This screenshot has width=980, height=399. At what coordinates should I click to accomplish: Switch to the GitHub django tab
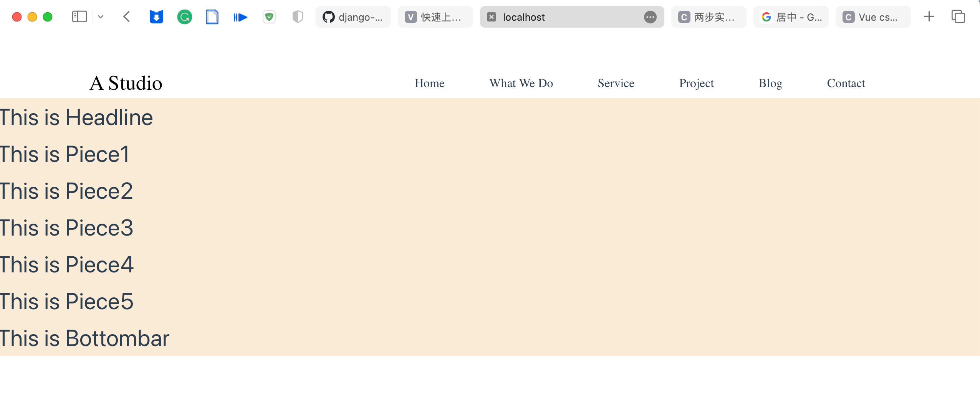pos(353,17)
